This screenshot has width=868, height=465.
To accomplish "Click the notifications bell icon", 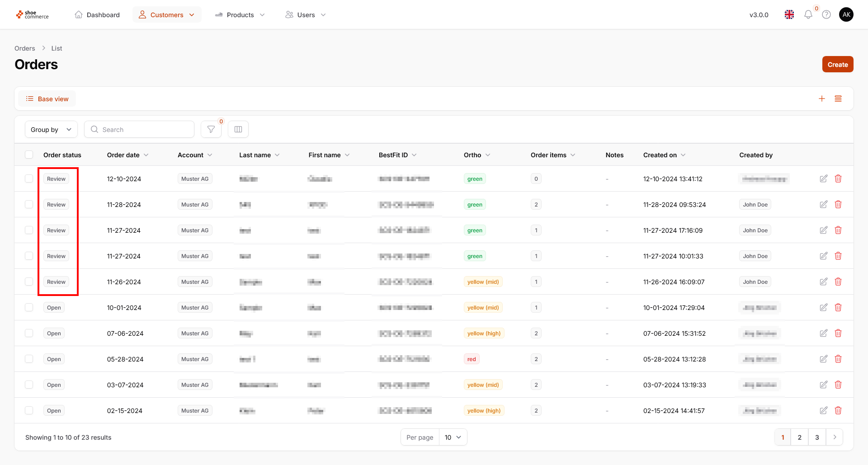I will (x=808, y=15).
